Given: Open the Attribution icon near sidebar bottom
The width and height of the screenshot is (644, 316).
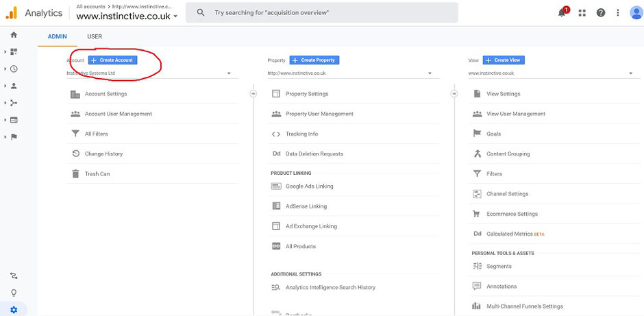Looking at the screenshot, I should 14,276.
